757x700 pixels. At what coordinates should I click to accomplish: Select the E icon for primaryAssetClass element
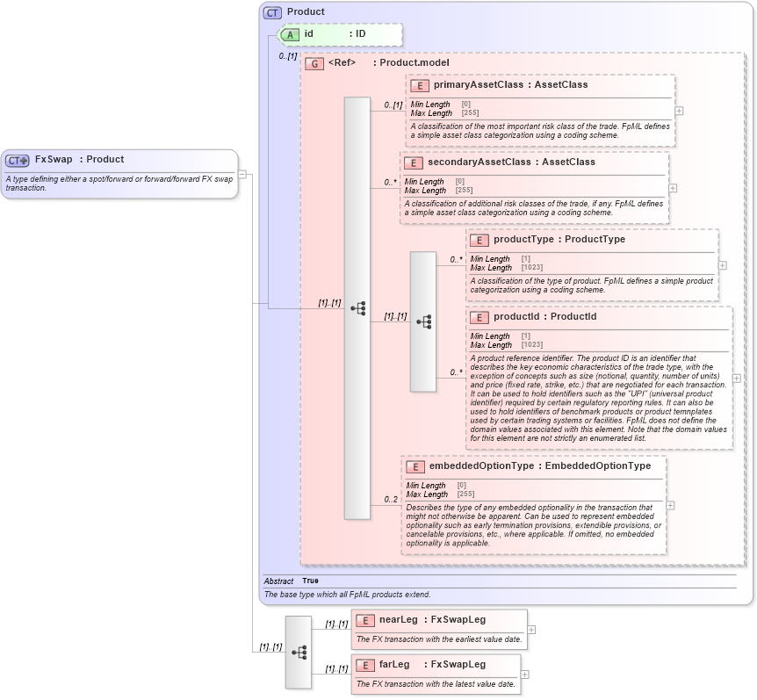click(x=418, y=85)
